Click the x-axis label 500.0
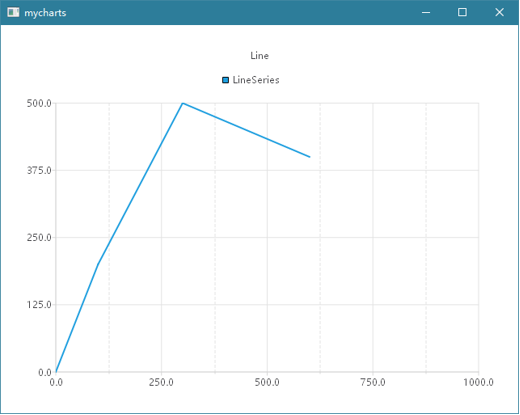Screen dimensions: 520x415 pyautogui.click(x=267, y=382)
